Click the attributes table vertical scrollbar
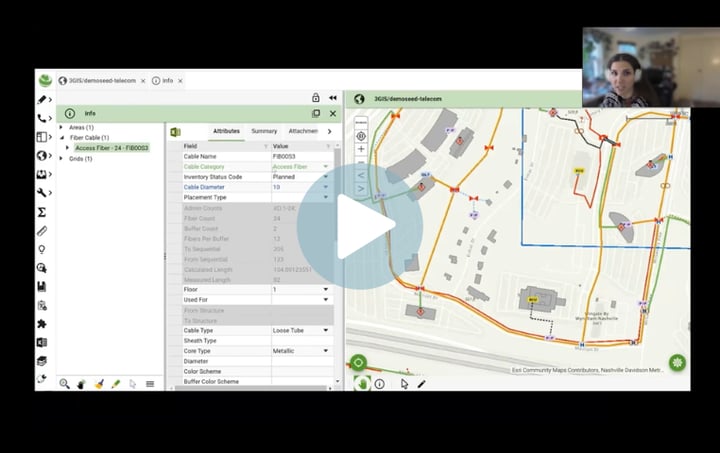This screenshot has width=720, height=453. click(x=338, y=263)
